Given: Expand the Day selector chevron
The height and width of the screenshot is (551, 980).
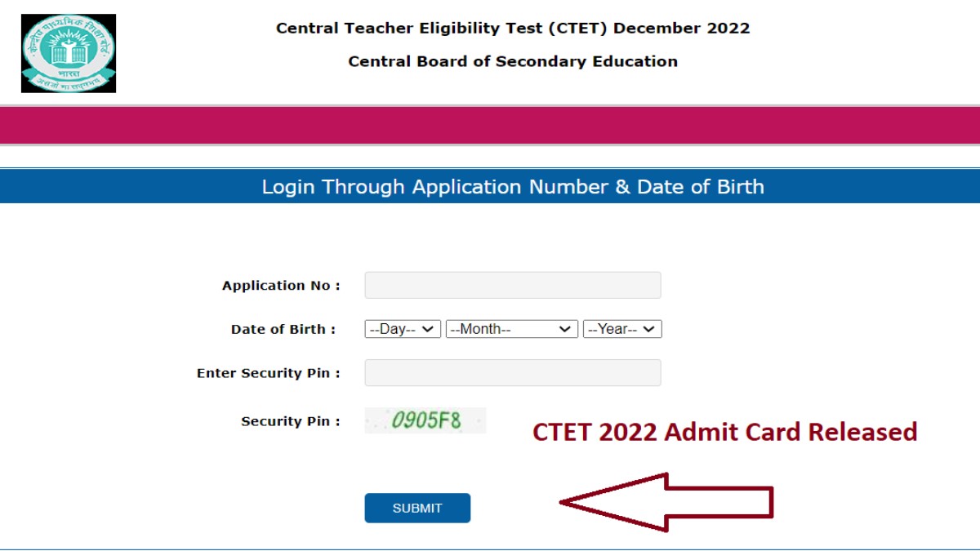Looking at the screenshot, I should [430, 329].
